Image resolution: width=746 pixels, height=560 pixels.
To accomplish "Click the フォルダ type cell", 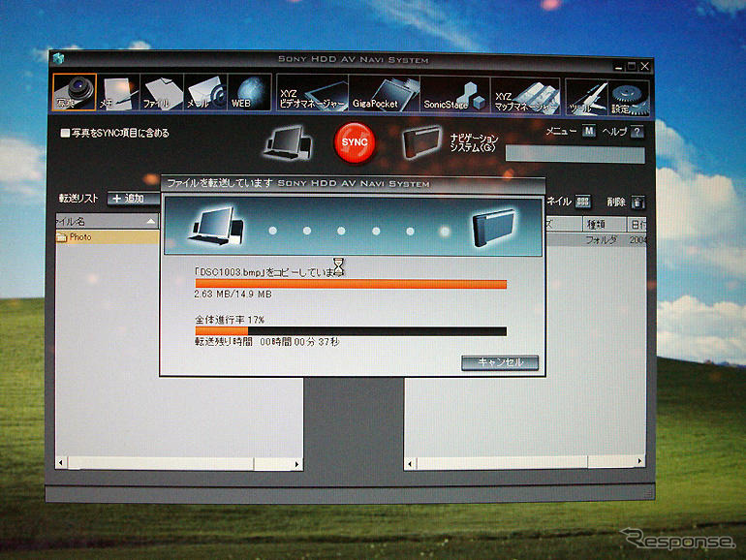I will tap(601, 240).
